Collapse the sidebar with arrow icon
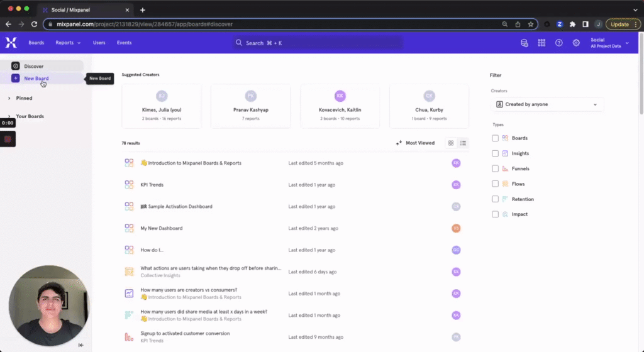 [80, 344]
